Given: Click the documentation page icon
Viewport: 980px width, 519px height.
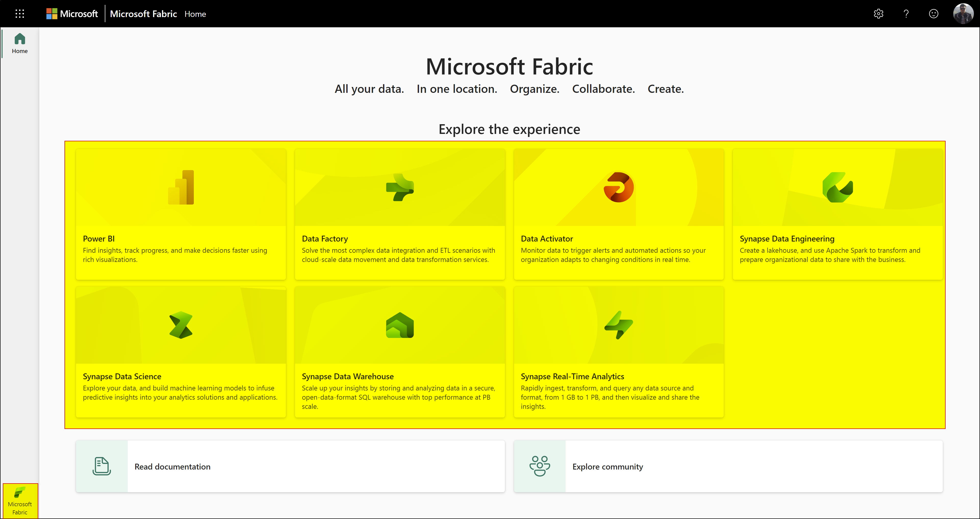Looking at the screenshot, I should point(101,466).
